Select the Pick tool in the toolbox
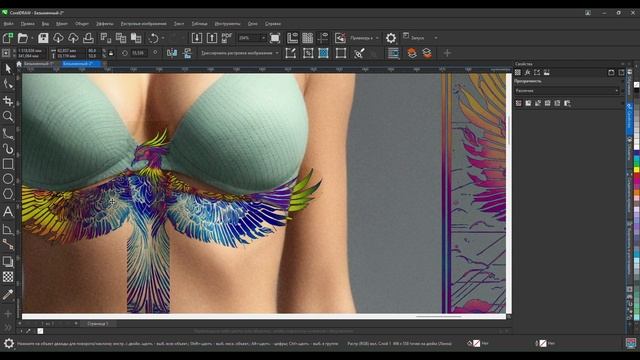Screen dimensions: 640x360 (8, 69)
